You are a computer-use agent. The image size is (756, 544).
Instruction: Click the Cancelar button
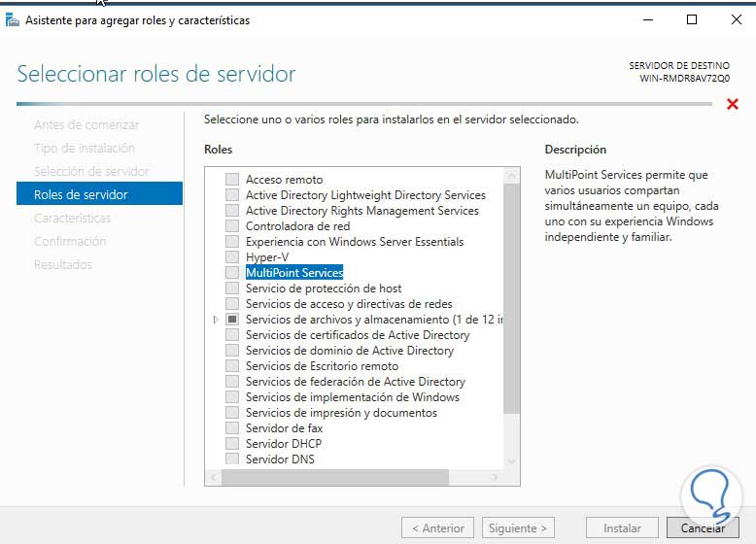tap(703, 528)
